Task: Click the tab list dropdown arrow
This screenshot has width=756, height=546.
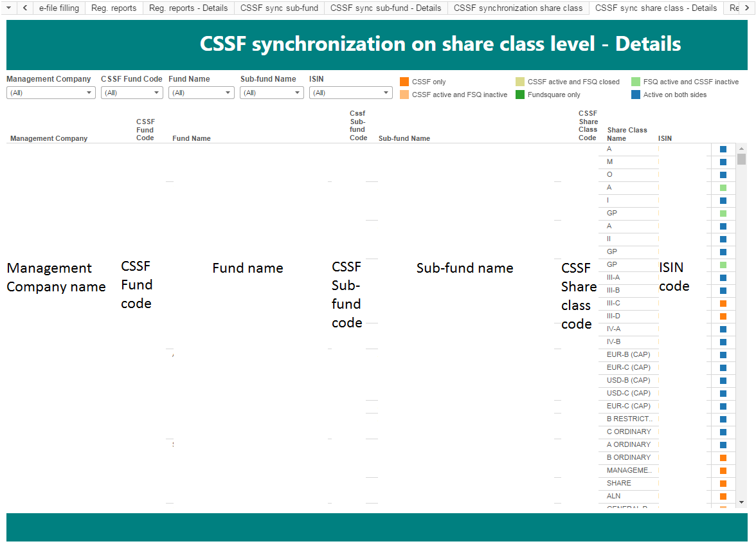Action: pyautogui.click(x=8, y=8)
